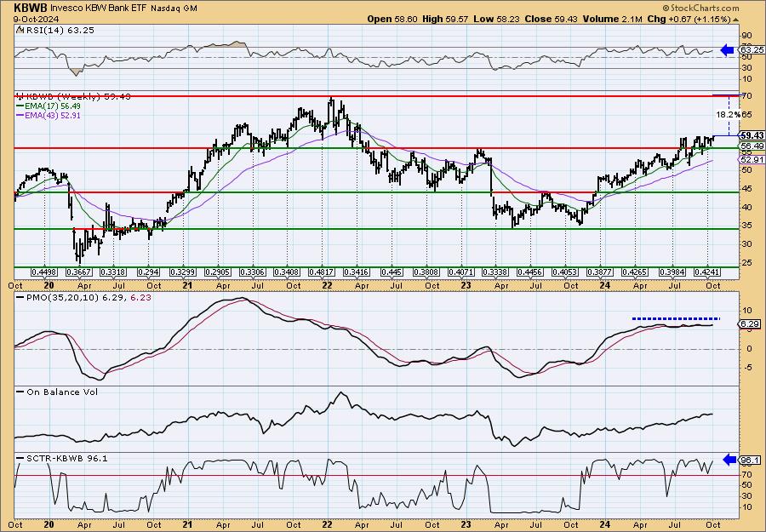This screenshot has height=532, width=766.
Task: Click the 0.445 value in the price panel
Action: (x=392, y=272)
